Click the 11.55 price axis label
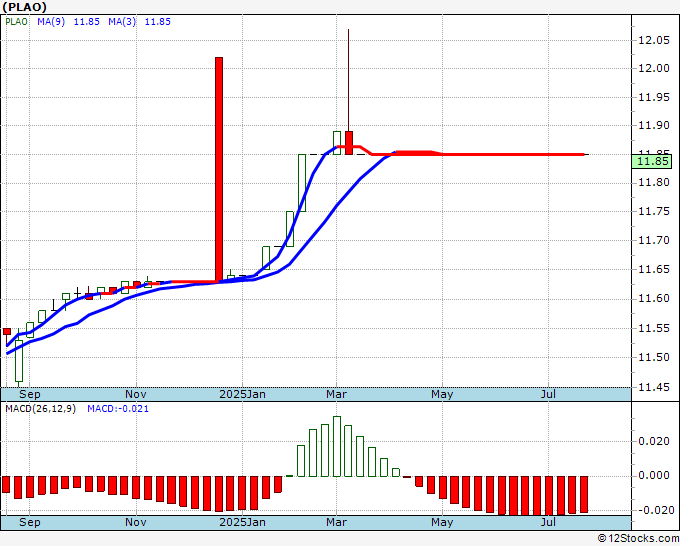Viewport: 680px width, 546px height. (x=654, y=328)
